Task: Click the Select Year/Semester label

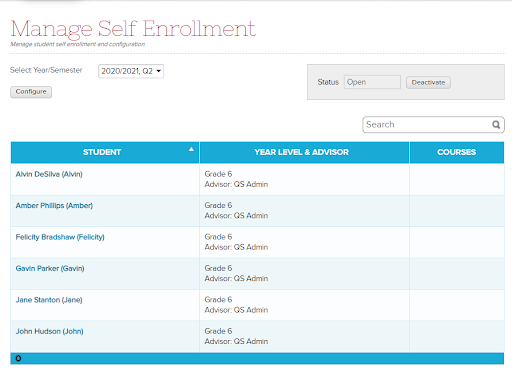Action: tap(46, 70)
